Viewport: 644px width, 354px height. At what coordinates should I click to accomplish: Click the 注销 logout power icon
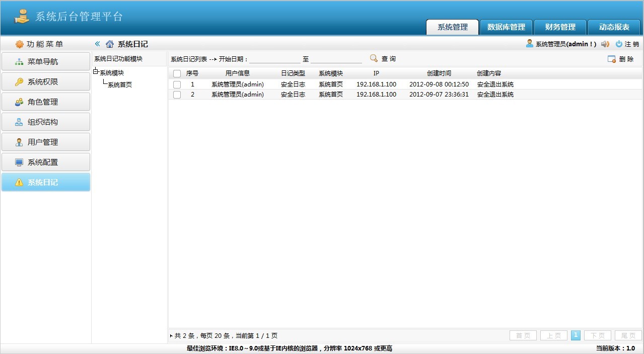[619, 44]
